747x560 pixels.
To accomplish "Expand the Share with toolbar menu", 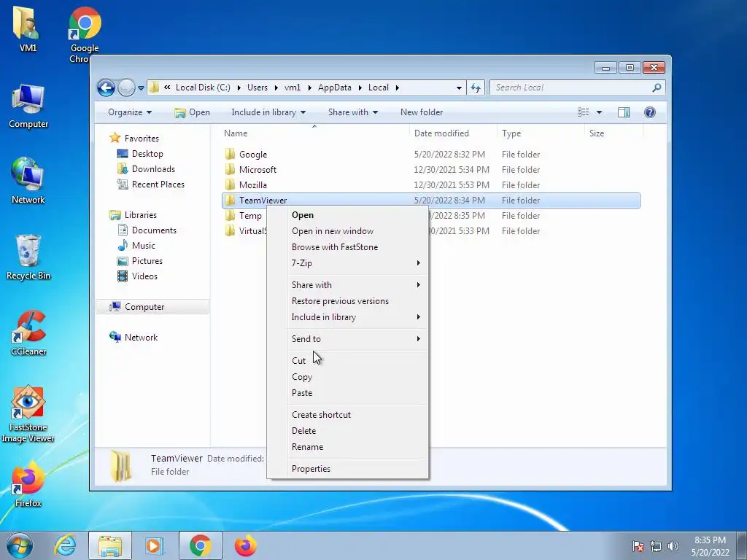I will pos(352,112).
